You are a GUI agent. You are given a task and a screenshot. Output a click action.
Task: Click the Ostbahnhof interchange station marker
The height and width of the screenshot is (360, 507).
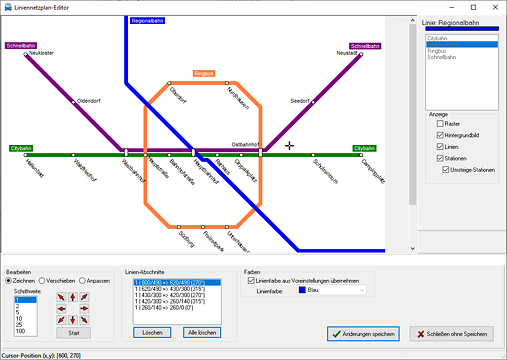click(x=260, y=153)
